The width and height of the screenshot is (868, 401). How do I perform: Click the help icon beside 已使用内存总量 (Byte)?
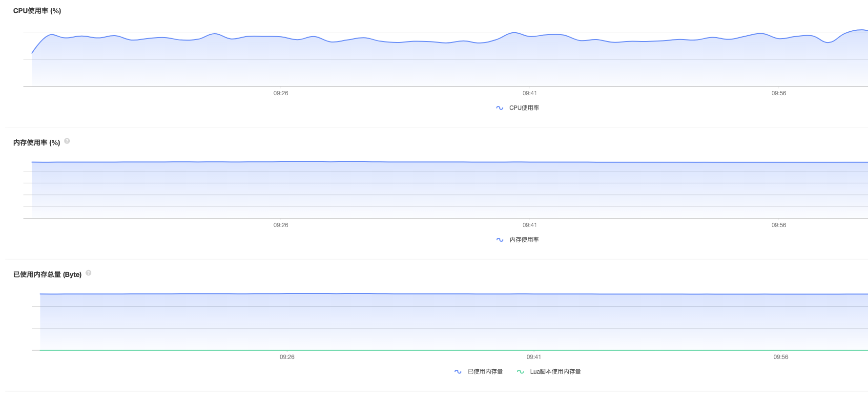89,273
